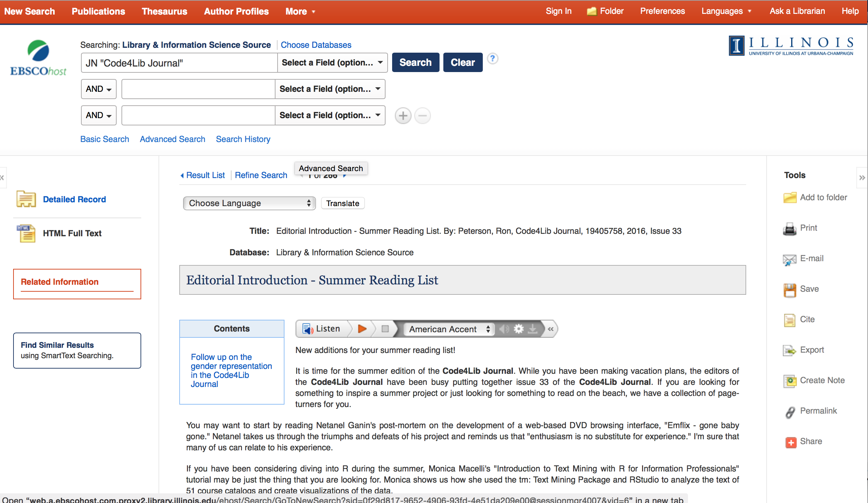
Task: Open Thesaurus menu item
Action: 164,11
